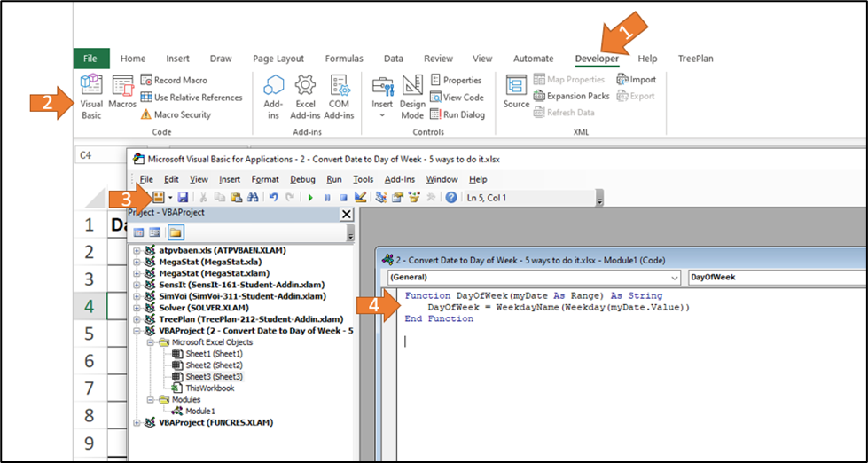Click the Reset stop icon
This screenshot has height=463, width=868.
(x=343, y=197)
